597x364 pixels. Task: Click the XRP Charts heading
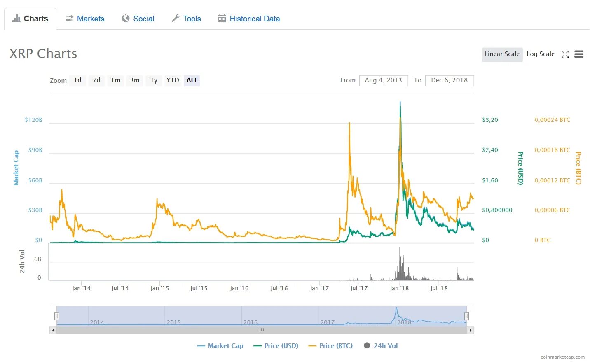point(43,54)
